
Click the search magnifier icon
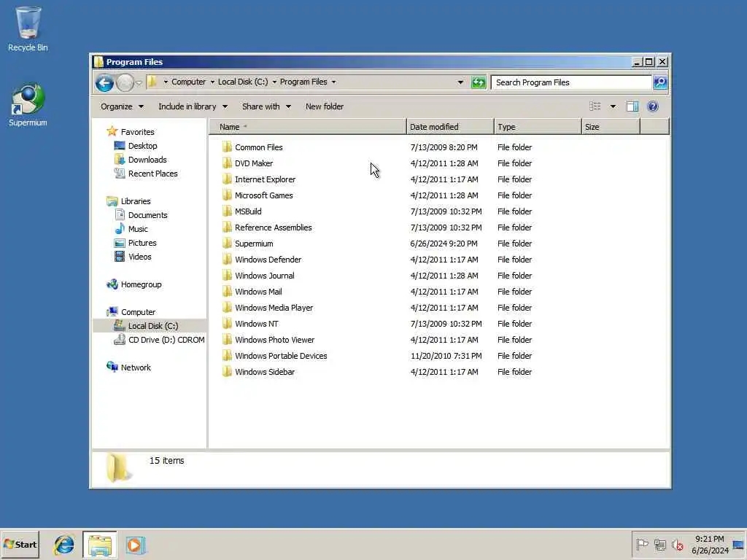coord(660,82)
